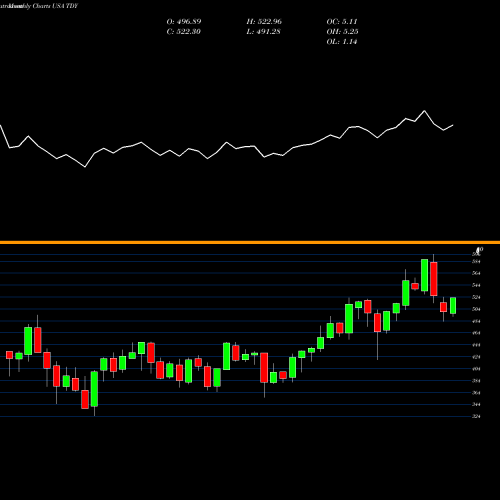Click the high price H: 522.96
Viewport: 500px width, 500px height.
pos(264,22)
